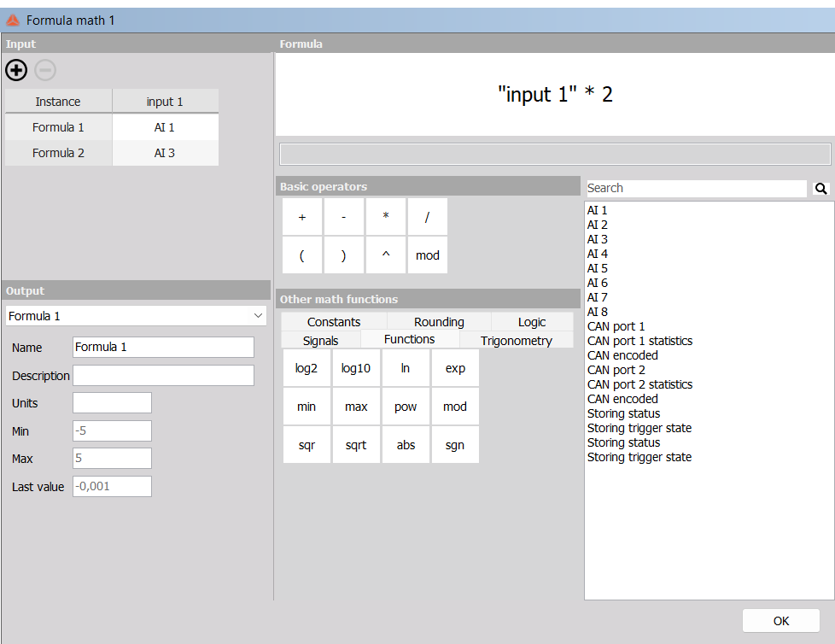The width and height of the screenshot is (835, 644).
Task: Insert mod from Basic operators
Action: pos(428,255)
